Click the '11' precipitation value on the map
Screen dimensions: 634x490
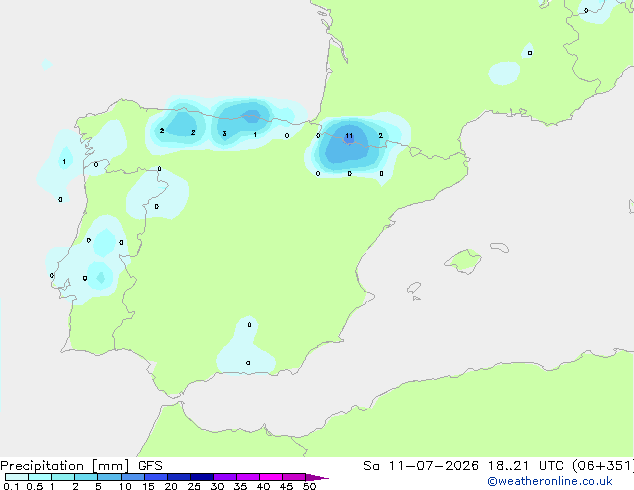349,136
